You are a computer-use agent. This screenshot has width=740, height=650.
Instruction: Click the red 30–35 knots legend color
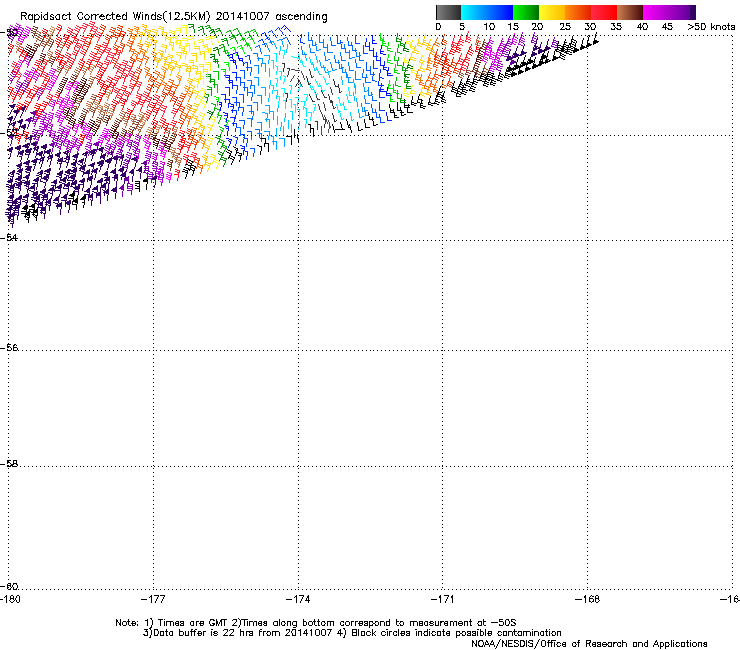pos(604,12)
